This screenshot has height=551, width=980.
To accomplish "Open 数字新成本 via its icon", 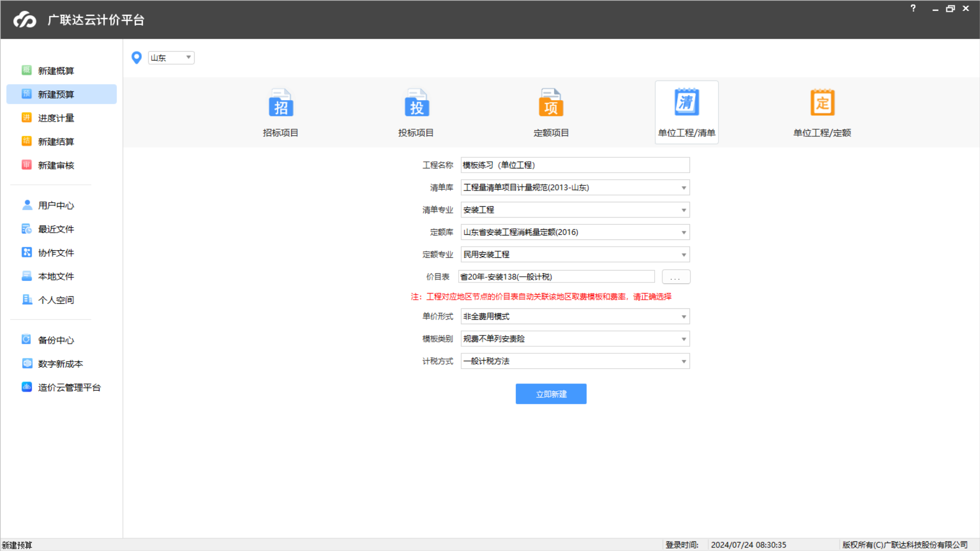I will click(x=27, y=364).
